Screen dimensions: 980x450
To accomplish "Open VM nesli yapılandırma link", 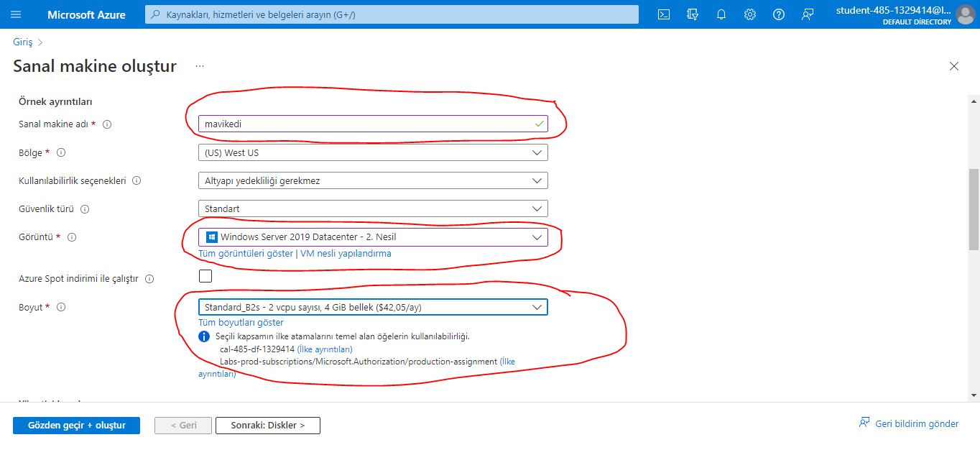I will pyautogui.click(x=346, y=254).
